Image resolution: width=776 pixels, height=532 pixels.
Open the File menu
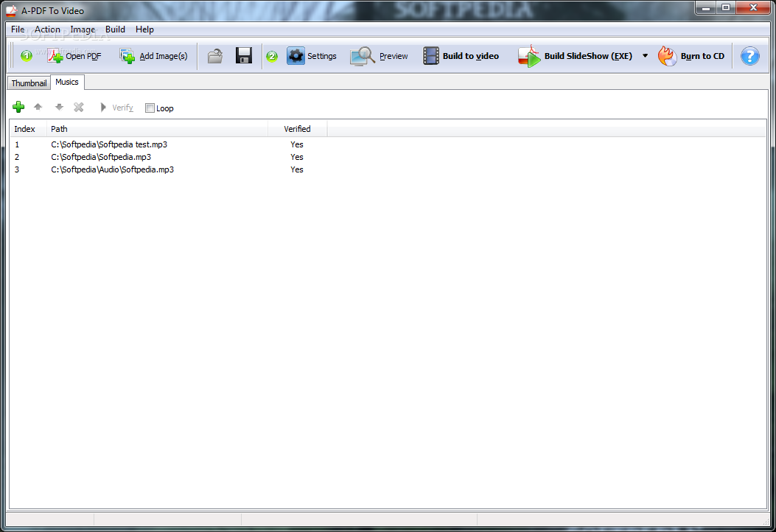pyautogui.click(x=18, y=29)
